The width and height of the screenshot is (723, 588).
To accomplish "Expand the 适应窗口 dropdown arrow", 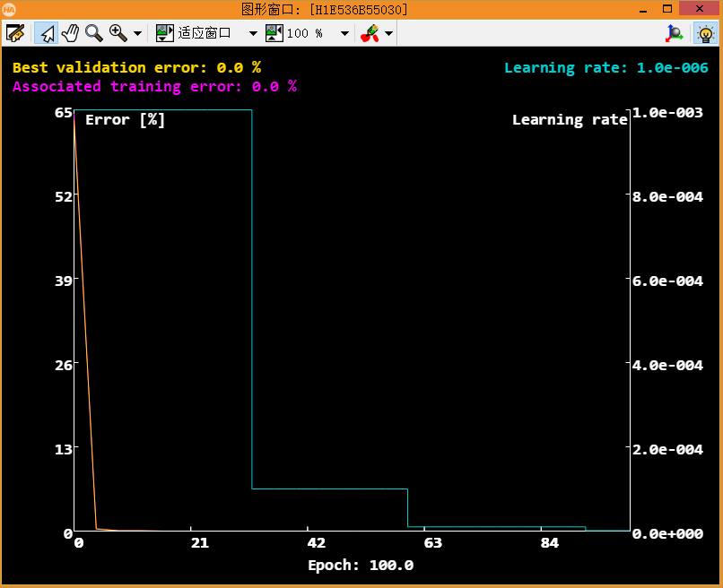I will click(253, 34).
